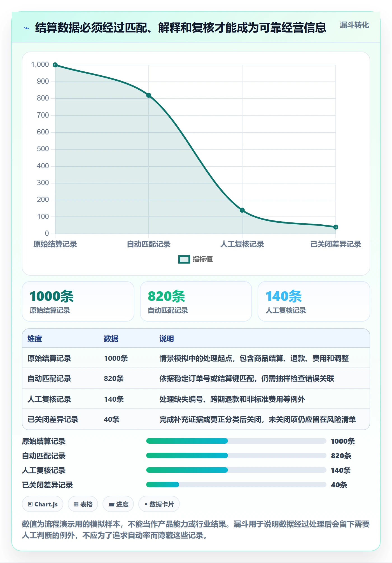The height and width of the screenshot is (563, 392).
Task: Click the 说明 column header
Action: coord(167,339)
